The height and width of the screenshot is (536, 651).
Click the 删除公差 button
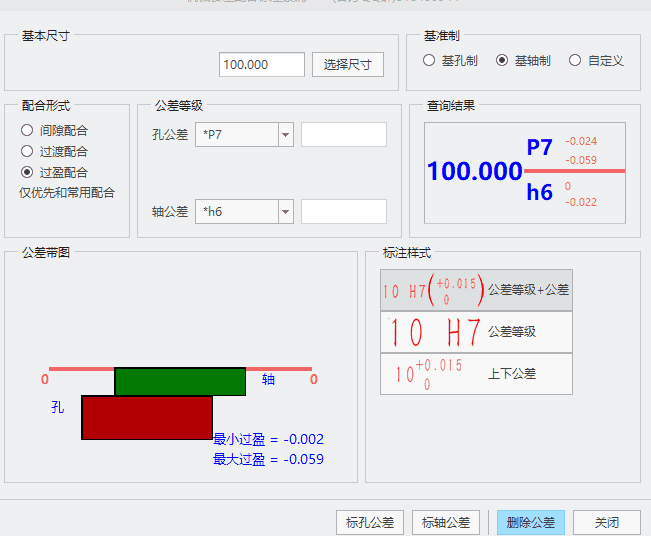530,522
